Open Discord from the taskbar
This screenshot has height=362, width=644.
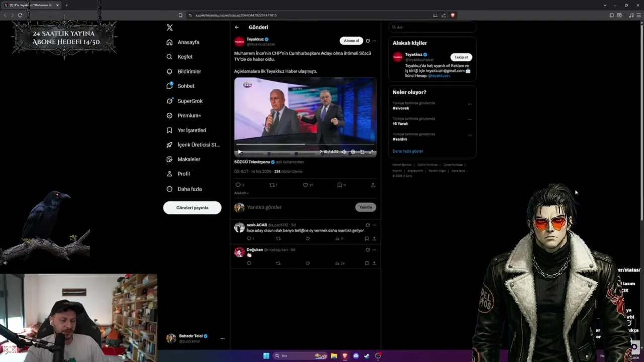(x=356, y=356)
